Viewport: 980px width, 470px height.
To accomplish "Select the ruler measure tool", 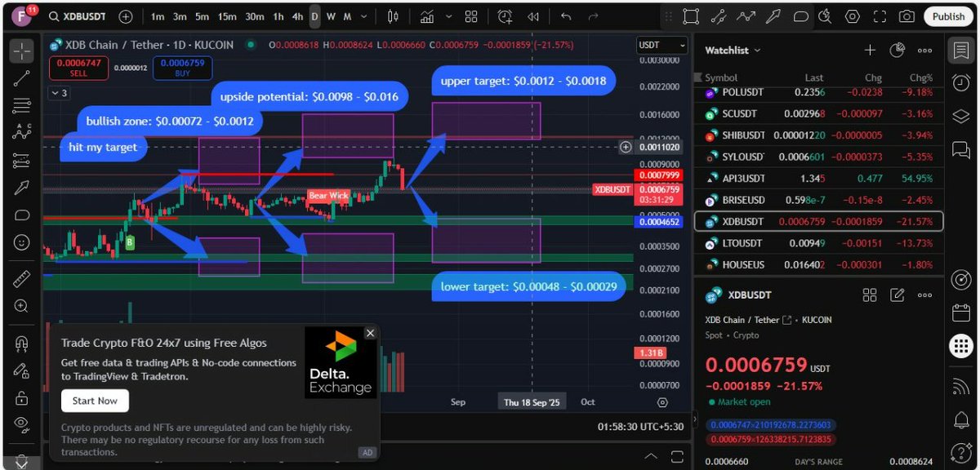I will (22, 278).
